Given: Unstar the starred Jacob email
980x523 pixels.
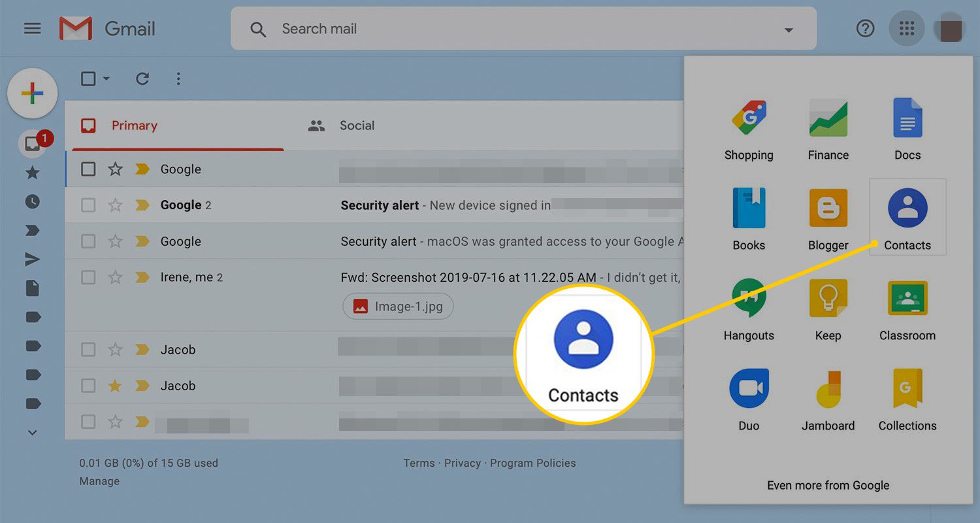Looking at the screenshot, I should tap(115, 386).
